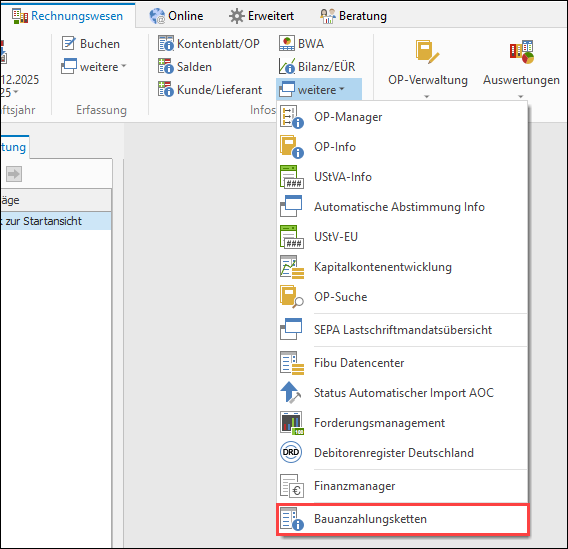Expand the weitere dropdown in Erfassung group
Image resolution: width=568 pixels, height=549 pixels.
[94, 67]
